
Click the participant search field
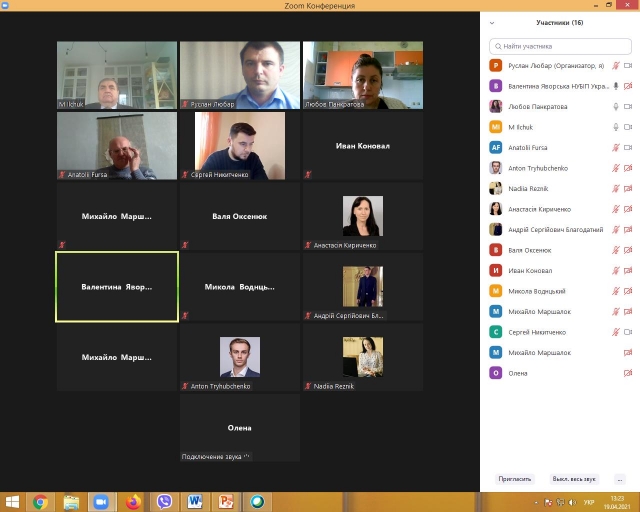tap(560, 46)
